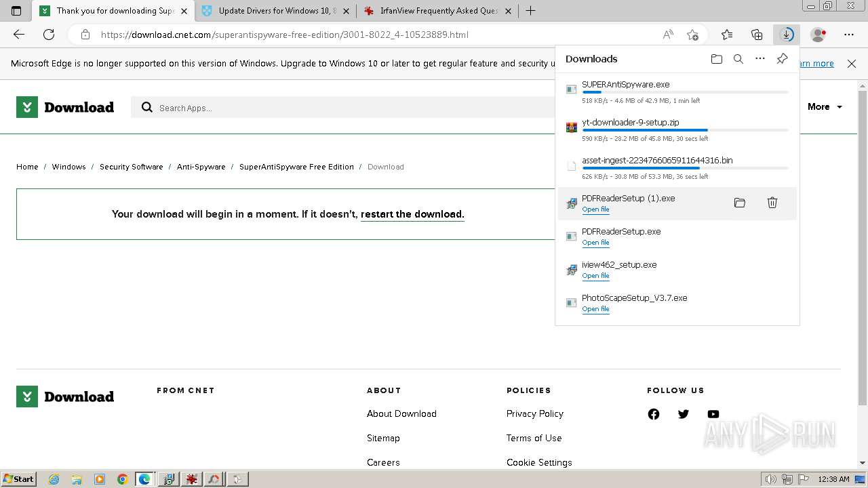Screen dimensions: 868x488
Task: View site information lock icon
Action: pyautogui.click(x=85, y=35)
